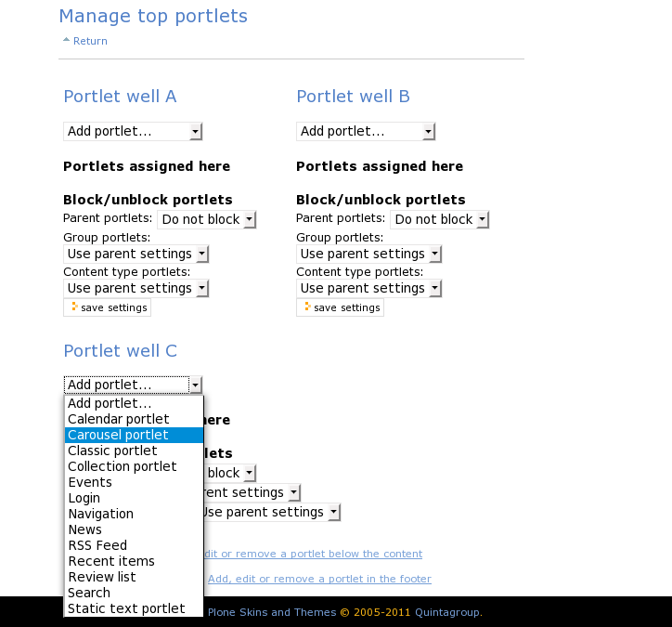
Task: Click save settings button in well B
Action: tap(341, 307)
